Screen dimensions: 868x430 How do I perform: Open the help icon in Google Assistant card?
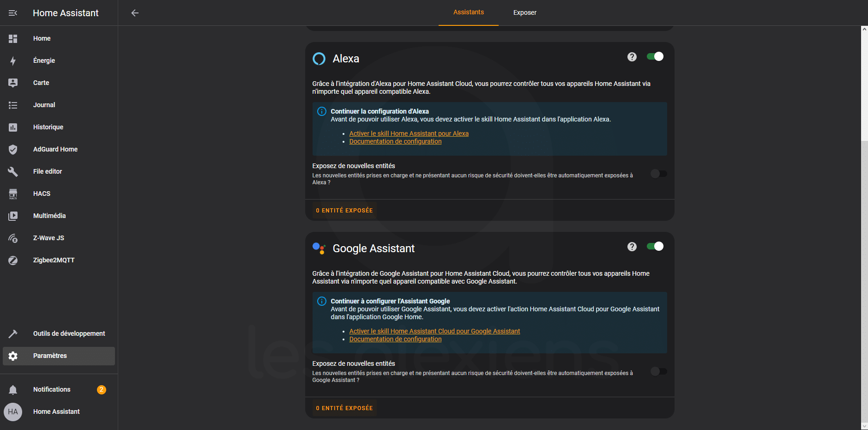pyautogui.click(x=632, y=247)
